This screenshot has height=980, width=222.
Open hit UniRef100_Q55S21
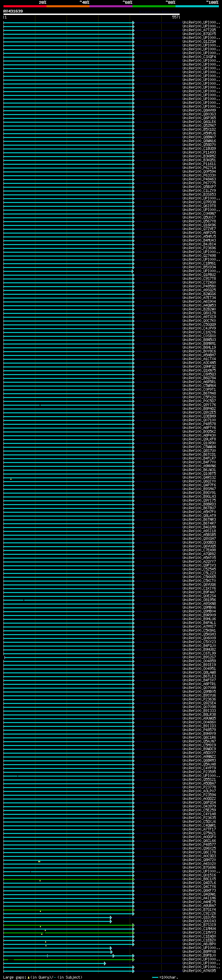coord(199,779)
